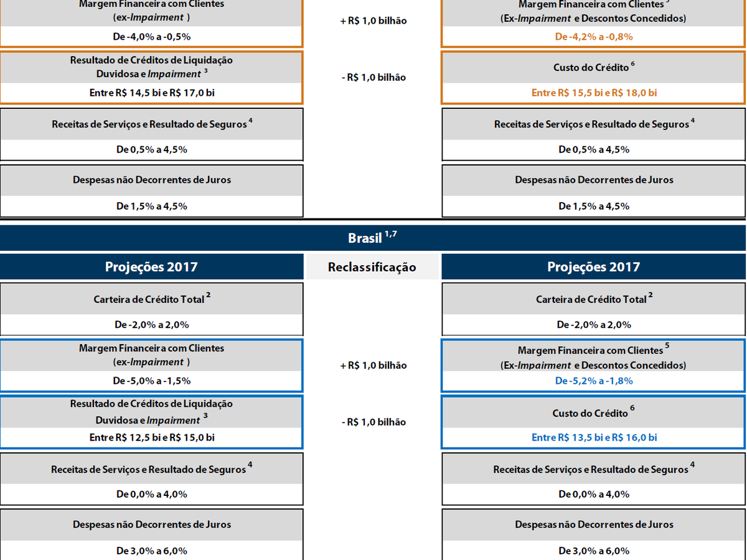Click the Ex-Impairment e Descontos Concedidos title in blue box
Viewport: 747px width, 560px height.
point(593,365)
